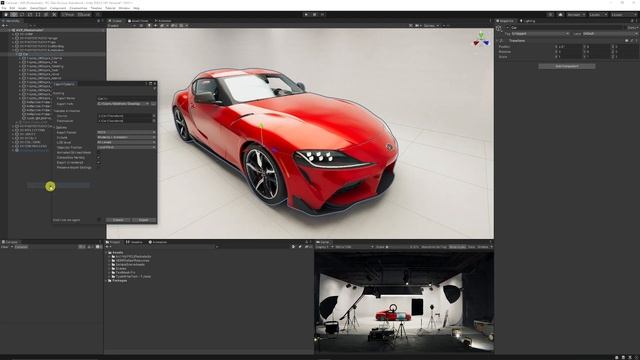Click the Export button in the dialog
640x360 pixels.
point(144,220)
